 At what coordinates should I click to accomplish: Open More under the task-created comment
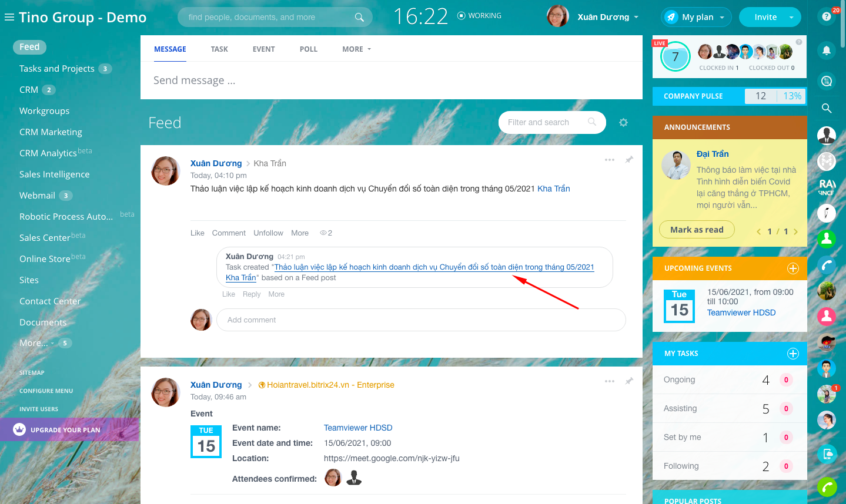(x=276, y=294)
